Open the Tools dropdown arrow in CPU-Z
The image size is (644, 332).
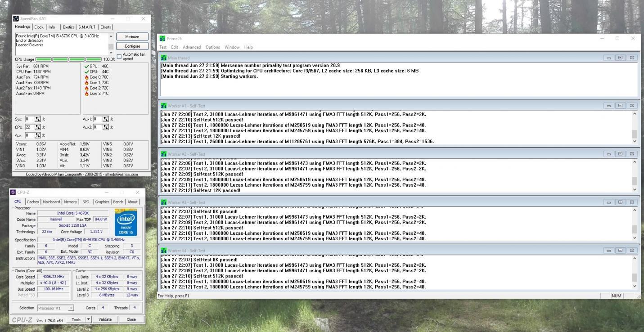88,319
